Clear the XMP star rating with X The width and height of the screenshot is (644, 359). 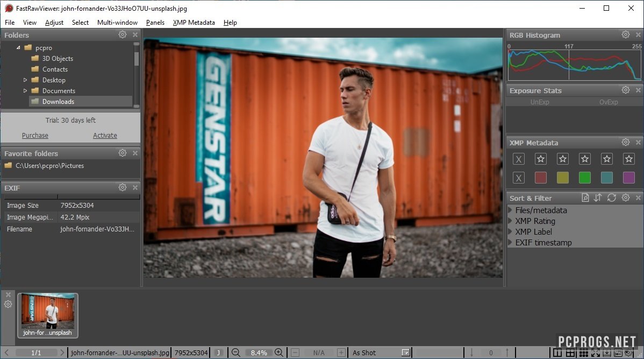click(x=518, y=159)
